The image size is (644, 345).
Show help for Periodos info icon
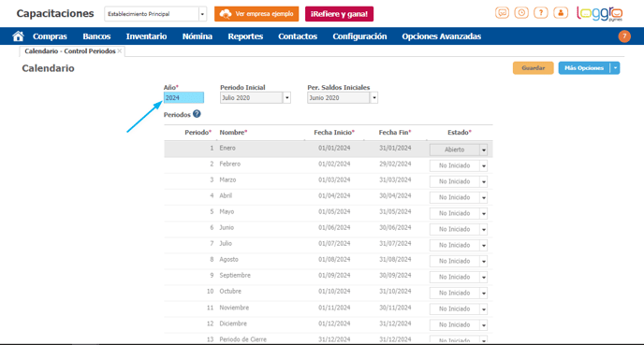click(197, 114)
